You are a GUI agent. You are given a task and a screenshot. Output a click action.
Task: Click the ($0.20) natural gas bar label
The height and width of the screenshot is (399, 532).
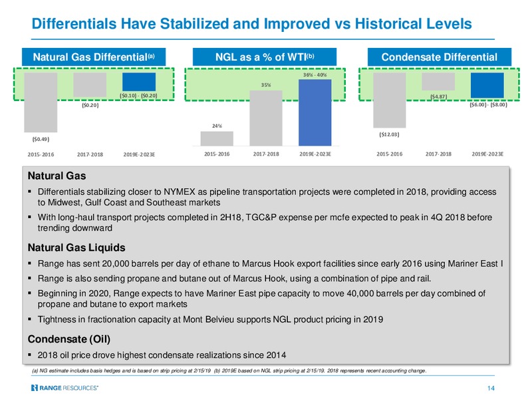coord(90,105)
